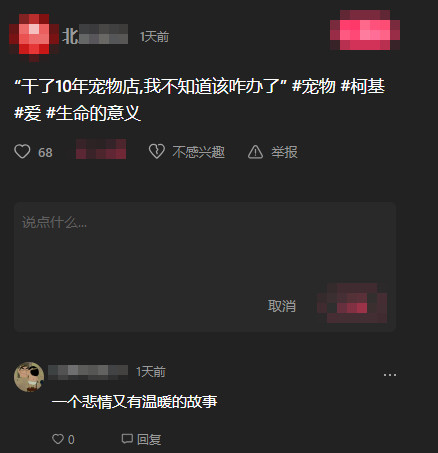Open the #爱 hashtag
Viewport: 438px width, 453px height.
[28, 113]
